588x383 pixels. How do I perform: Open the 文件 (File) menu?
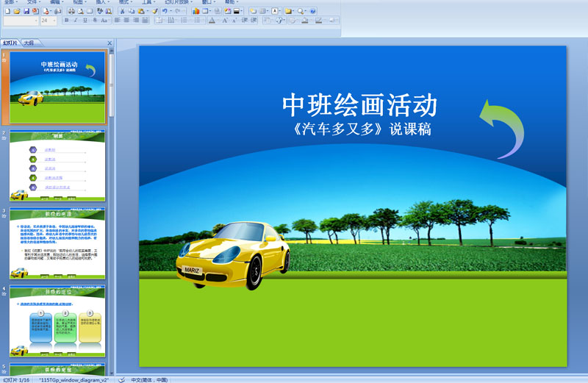(34, 2)
